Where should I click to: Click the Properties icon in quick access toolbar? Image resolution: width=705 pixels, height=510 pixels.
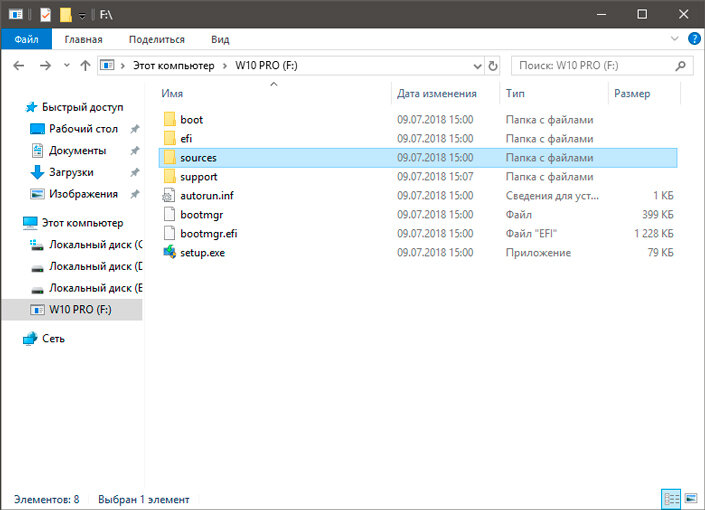point(45,15)
